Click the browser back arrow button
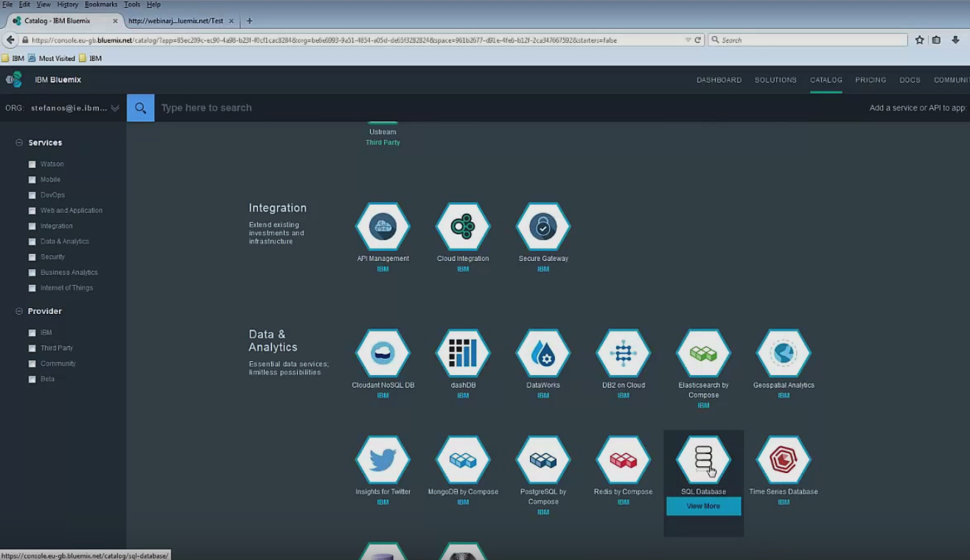 [10, 40]
